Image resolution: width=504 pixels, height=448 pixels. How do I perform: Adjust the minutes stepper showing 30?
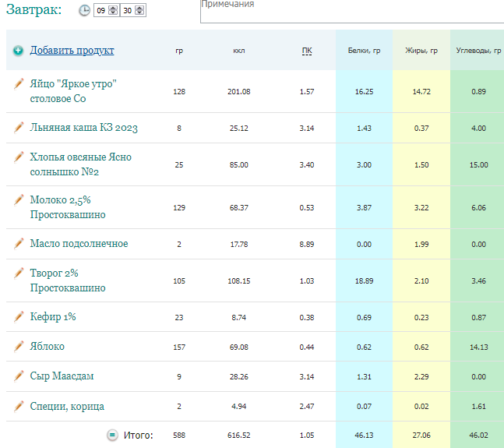[139, 10]
